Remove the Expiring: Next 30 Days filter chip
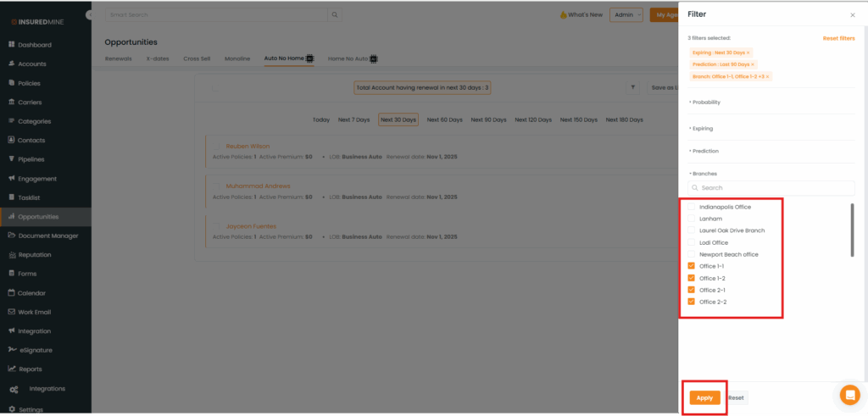The width and height of the screenshot is (868, 416). point(748,53)
